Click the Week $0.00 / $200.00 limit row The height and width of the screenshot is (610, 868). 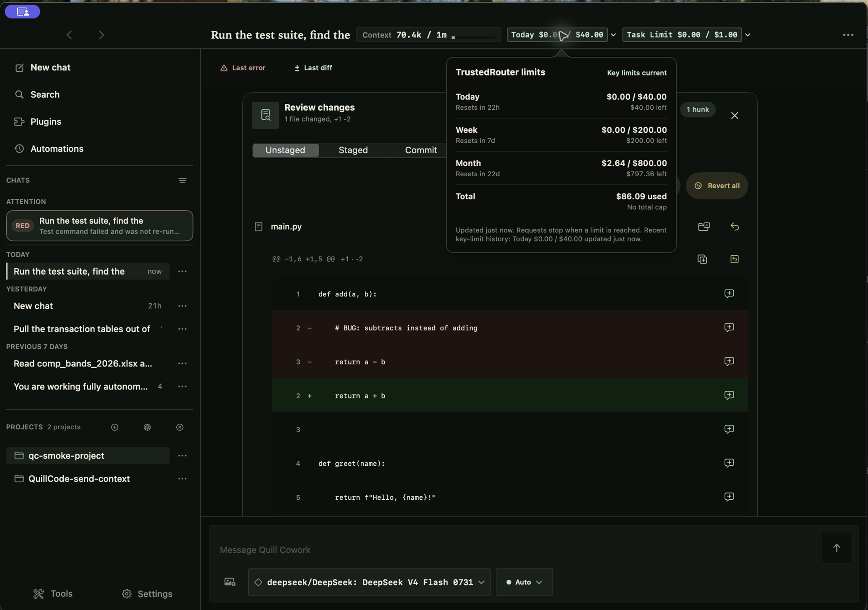(x=561, y=135)
